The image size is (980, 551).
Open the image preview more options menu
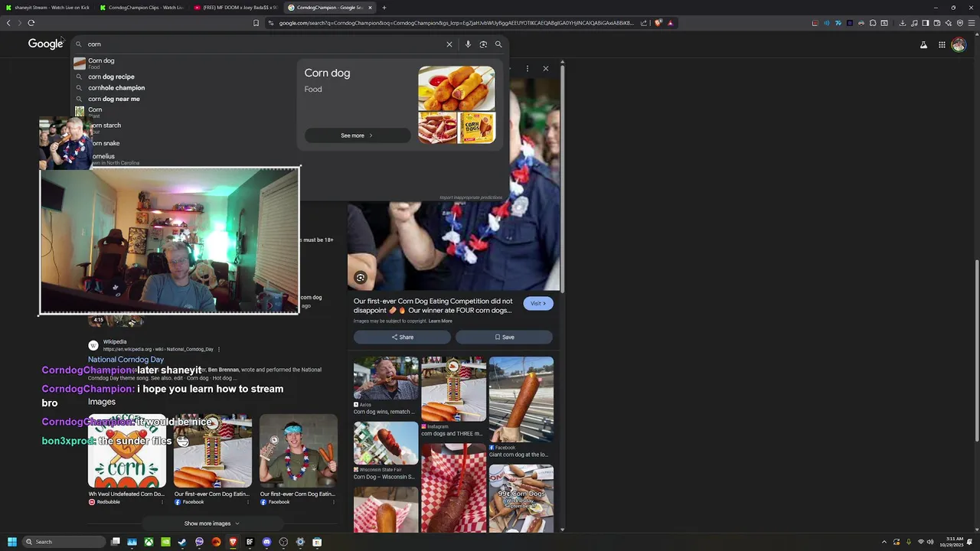527,69
